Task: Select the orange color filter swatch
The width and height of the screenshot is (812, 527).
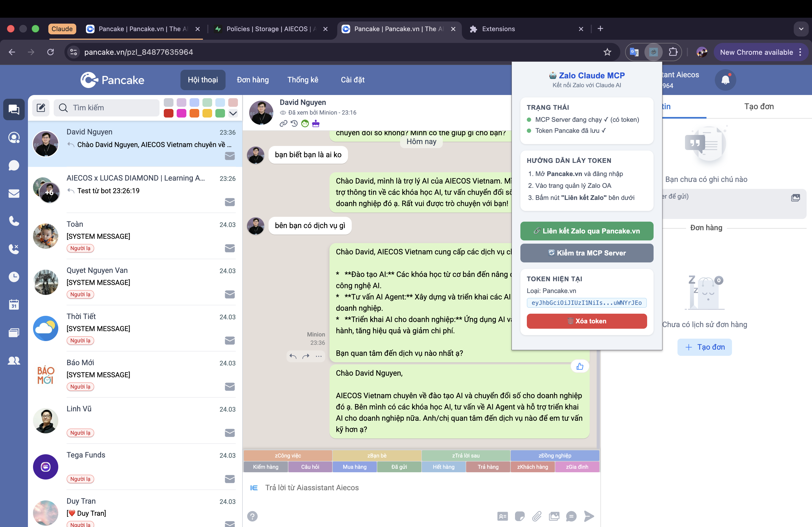Action: [194, 113]
